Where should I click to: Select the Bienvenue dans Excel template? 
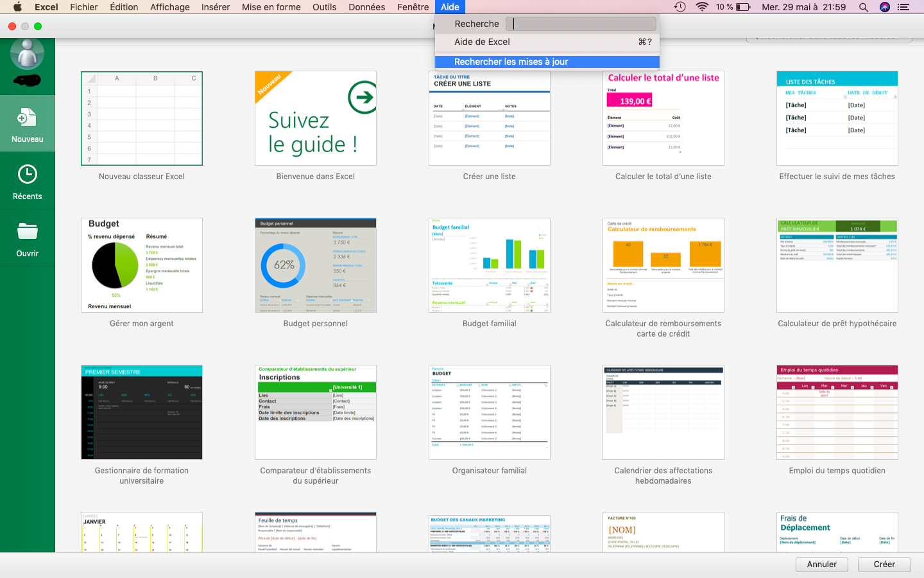[x=316, y=118]
